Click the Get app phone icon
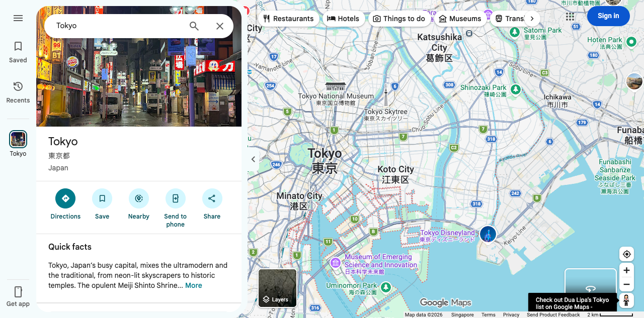This screenshot has height=318, width=644. coord(18,292)
